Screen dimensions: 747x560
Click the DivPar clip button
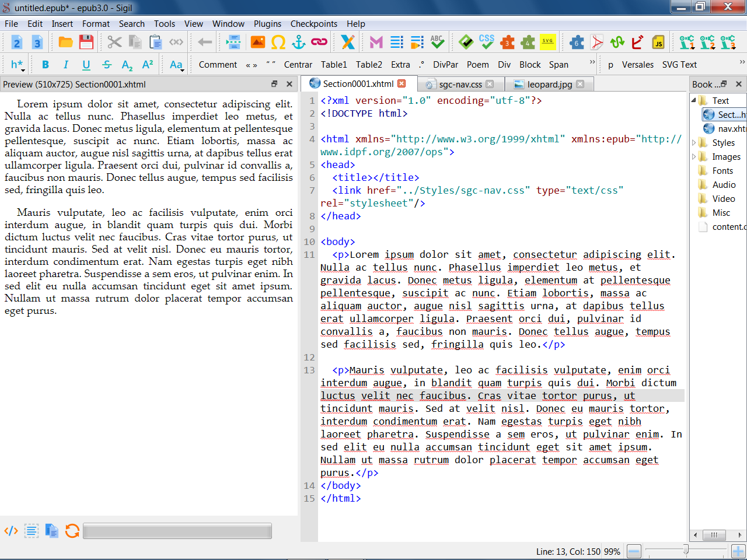pyautogui.click(x=445, y=65)
